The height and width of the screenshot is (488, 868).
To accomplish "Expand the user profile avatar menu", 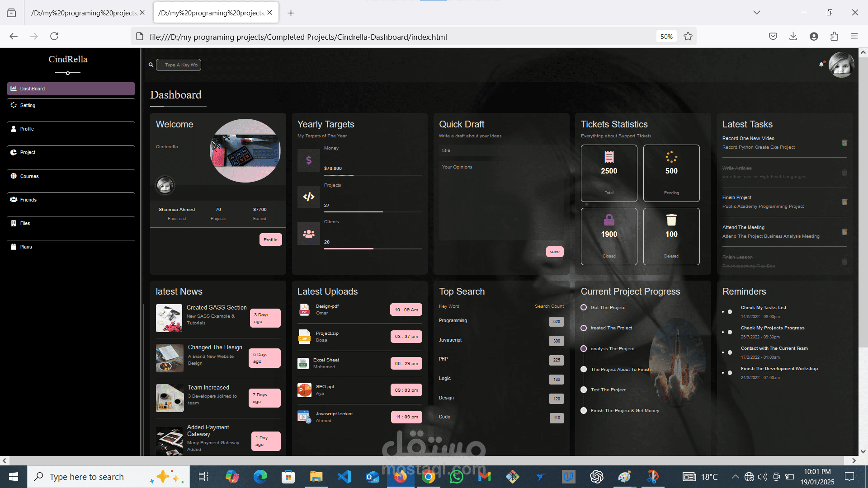I will coord(842,64).
